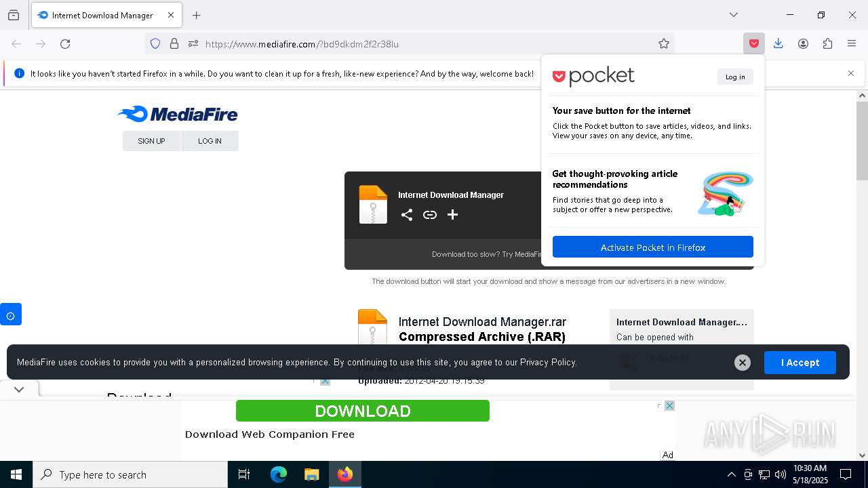Click the scrollbar down arrow

862,455
